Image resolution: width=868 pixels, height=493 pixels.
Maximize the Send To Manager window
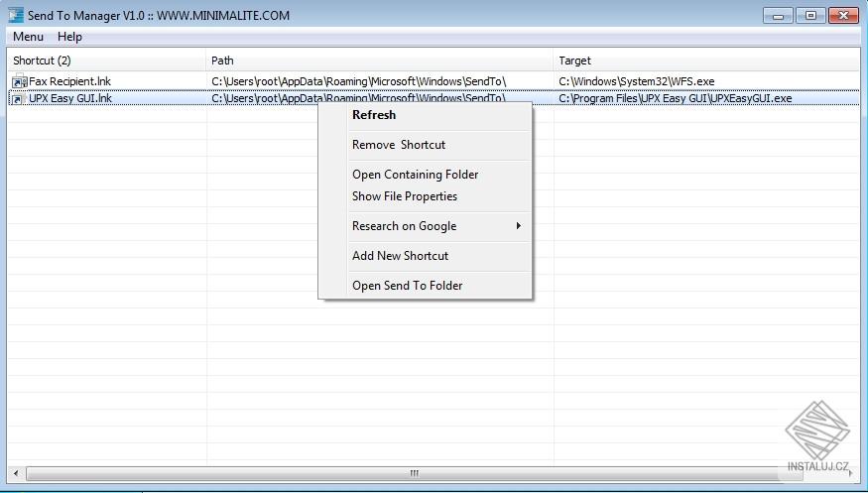pos(810,16)
